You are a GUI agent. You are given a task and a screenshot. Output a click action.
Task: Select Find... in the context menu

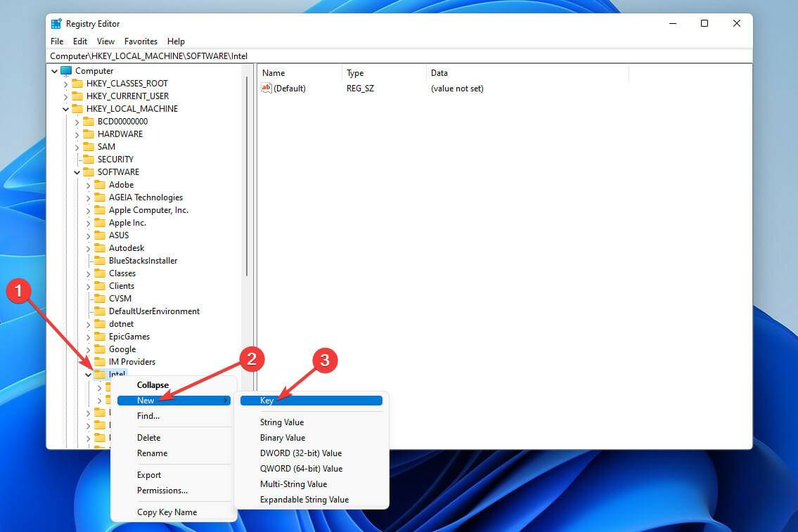tap(148, 415)
